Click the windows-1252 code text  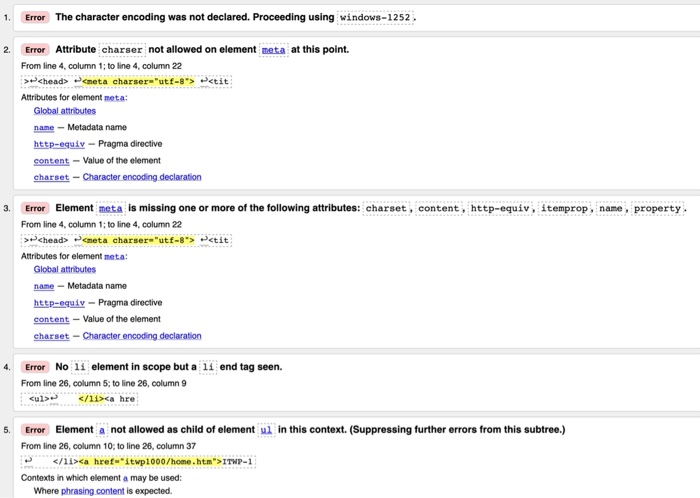click(x=375, y=17)
